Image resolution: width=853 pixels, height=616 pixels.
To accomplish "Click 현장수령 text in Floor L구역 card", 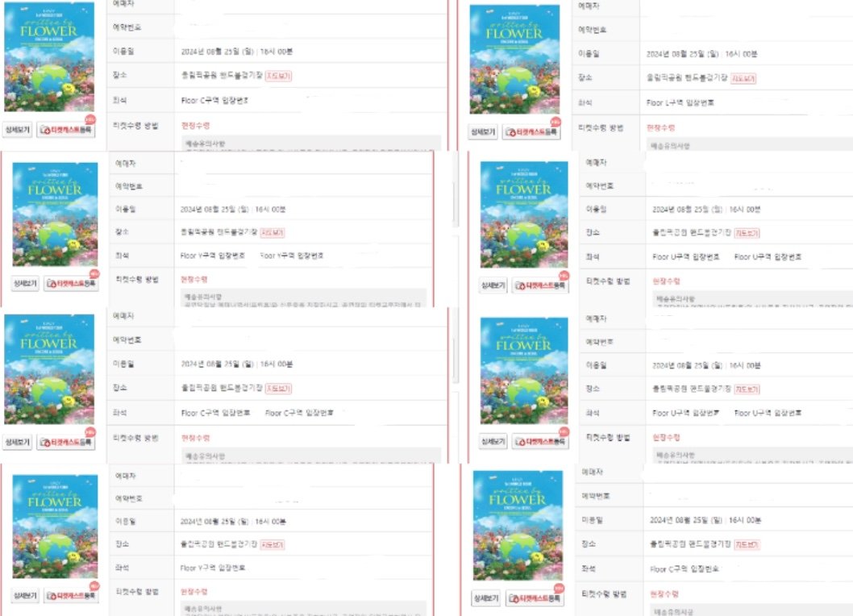I will pos(660,128).
